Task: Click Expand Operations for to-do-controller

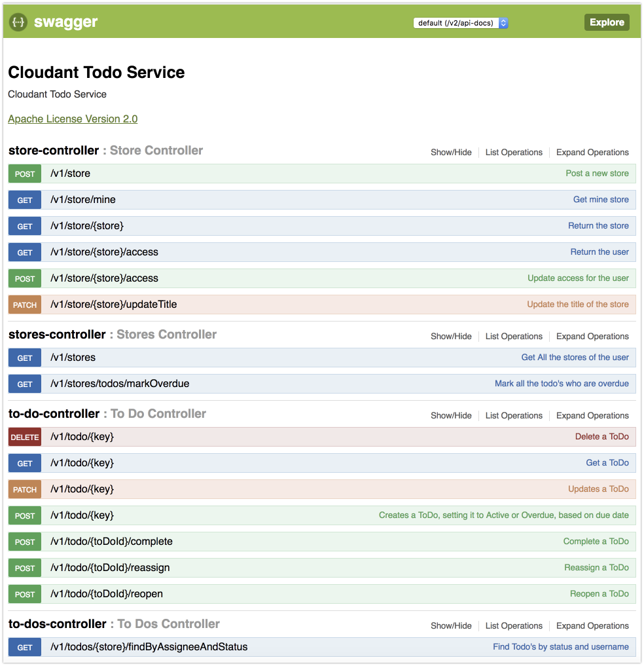Action: coord(592,416)
